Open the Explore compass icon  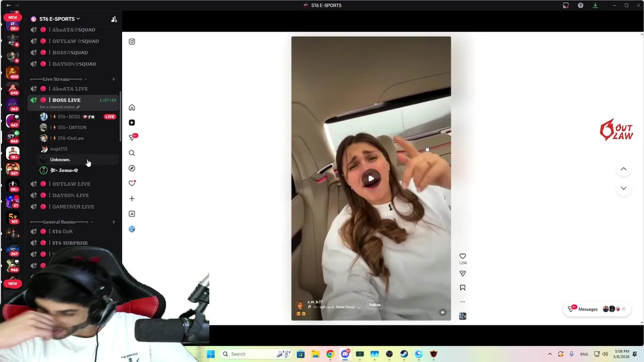coord(132,168)
